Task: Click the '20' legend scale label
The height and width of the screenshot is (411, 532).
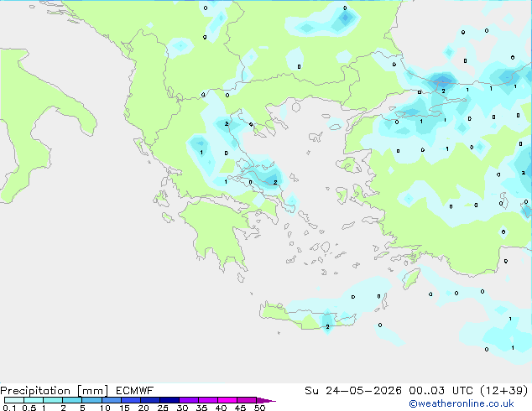Action: [x=143, y=408]
